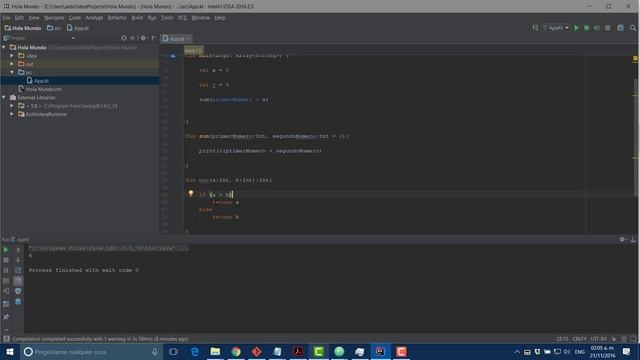Viewport: 640px width, 360px height.
Task: Click the up stack trace arrow
Action: coord(18,249)
